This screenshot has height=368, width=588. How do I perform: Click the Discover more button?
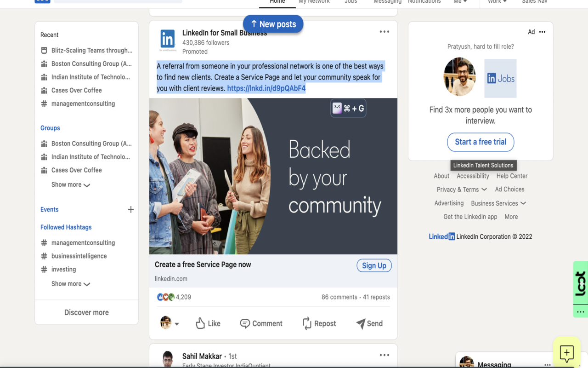pos(86,312)
